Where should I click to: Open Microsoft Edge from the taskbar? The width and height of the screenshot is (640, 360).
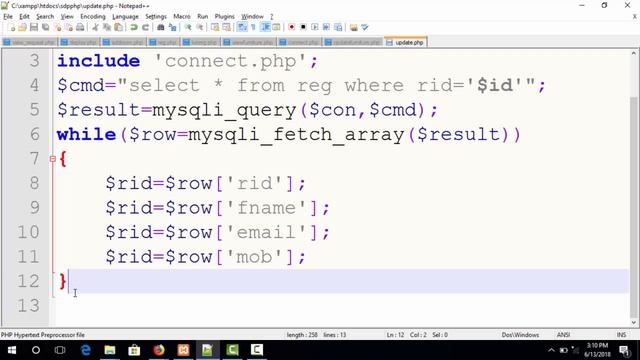point(85,350)
